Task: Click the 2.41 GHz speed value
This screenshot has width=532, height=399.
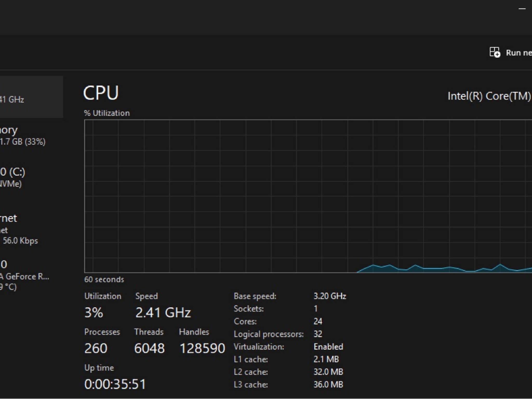Action: coord(163,312)
